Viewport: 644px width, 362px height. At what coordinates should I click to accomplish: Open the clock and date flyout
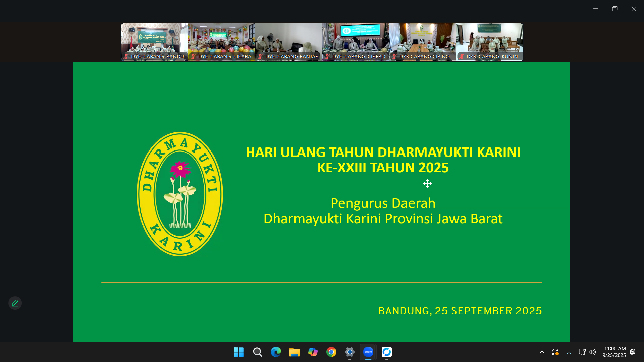[614, 352]
